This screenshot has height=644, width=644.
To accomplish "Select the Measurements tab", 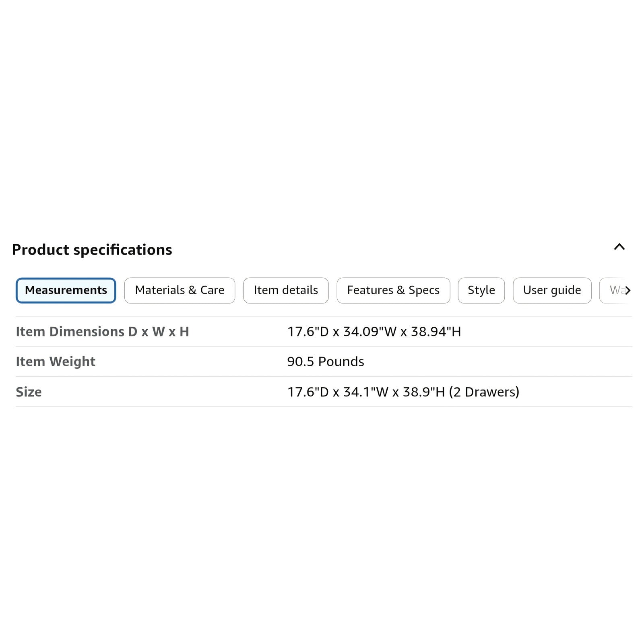I will pyautogui.click(x=66, y=290).
